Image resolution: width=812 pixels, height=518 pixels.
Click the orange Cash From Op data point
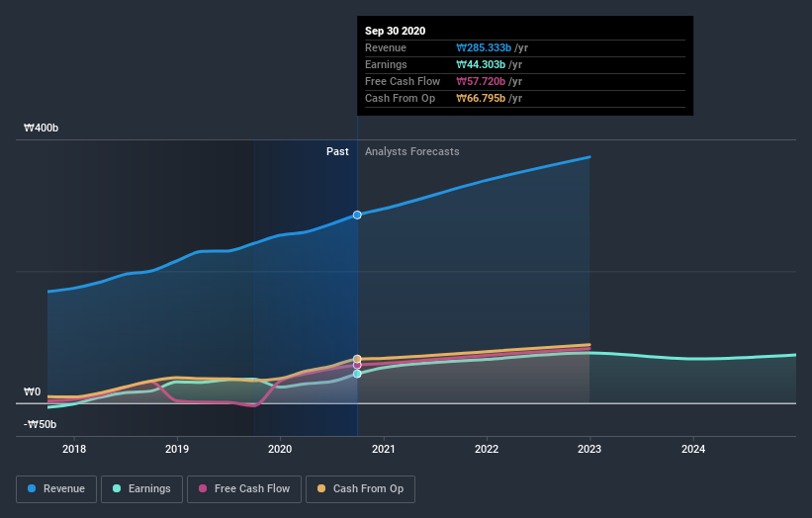pos(357,359)
